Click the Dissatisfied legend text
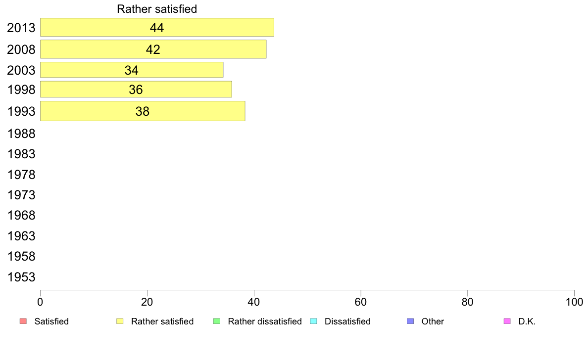The height and width of the screenshot is (364, 588). click(347, 321)
